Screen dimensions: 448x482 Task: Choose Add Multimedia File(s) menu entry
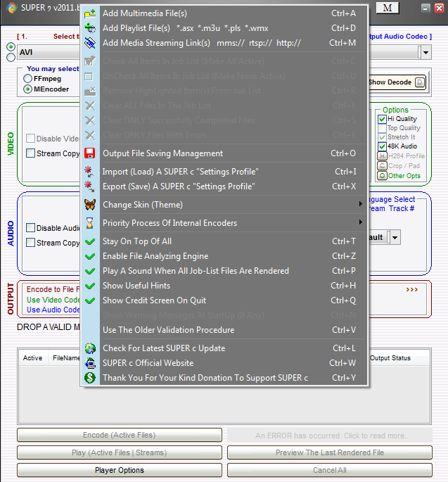pyautogui.click(x=224, y=13)
